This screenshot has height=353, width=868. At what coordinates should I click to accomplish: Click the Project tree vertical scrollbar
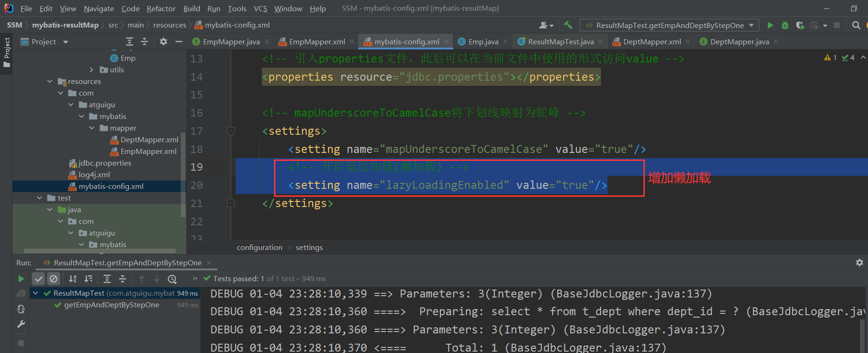click(x=183, y=175)
